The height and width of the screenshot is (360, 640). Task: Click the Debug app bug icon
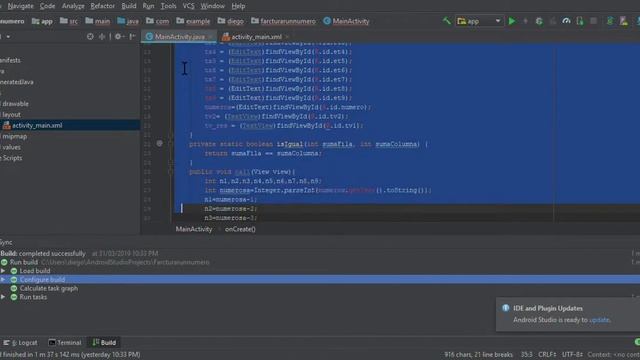tap(539, 21)
